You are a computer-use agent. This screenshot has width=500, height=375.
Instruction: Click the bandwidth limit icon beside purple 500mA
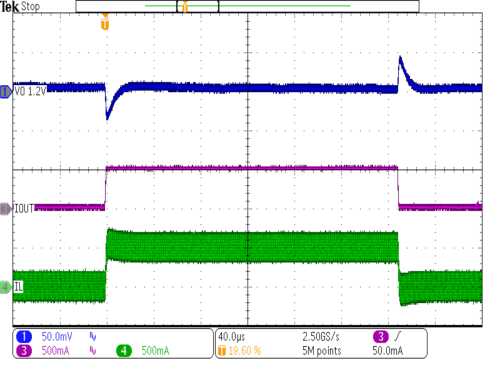tap(93, 351)
